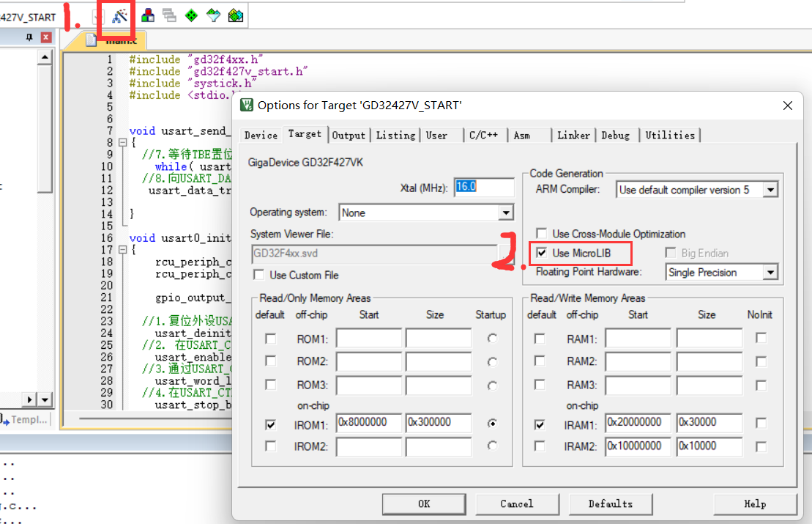
Task: Enable RAM2 default checkbox
Action: (540, 361)
